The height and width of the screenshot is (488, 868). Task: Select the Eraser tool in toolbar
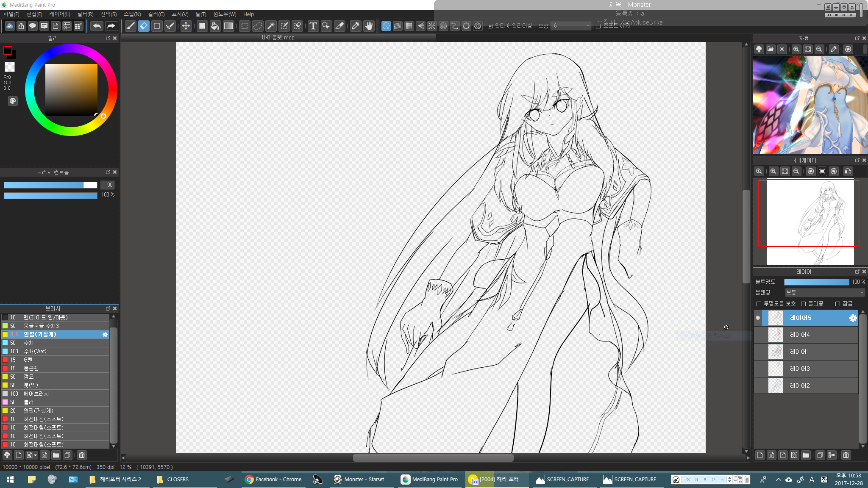coord(144,26)
